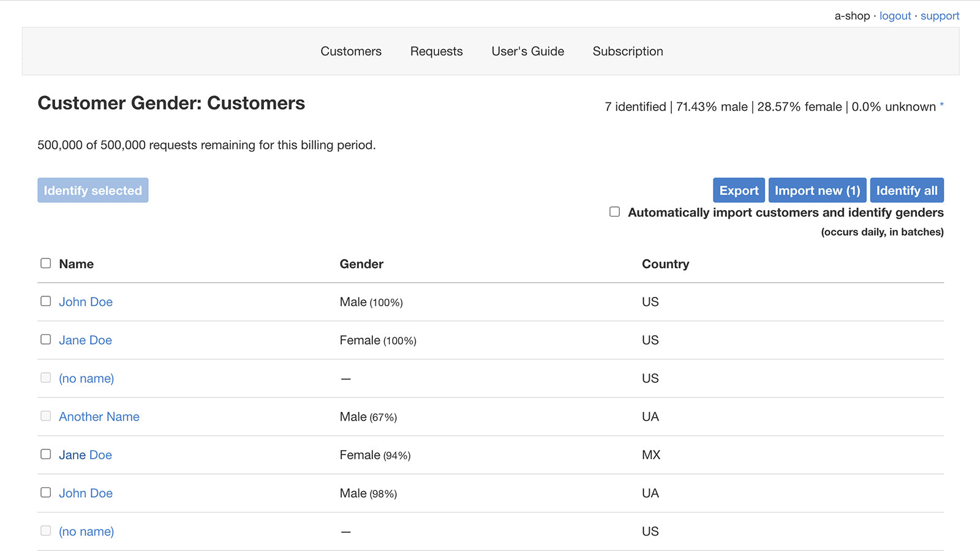Open the support link
Image resolution: width=980 pixels, height=551 pixels.
click(940, 15)
